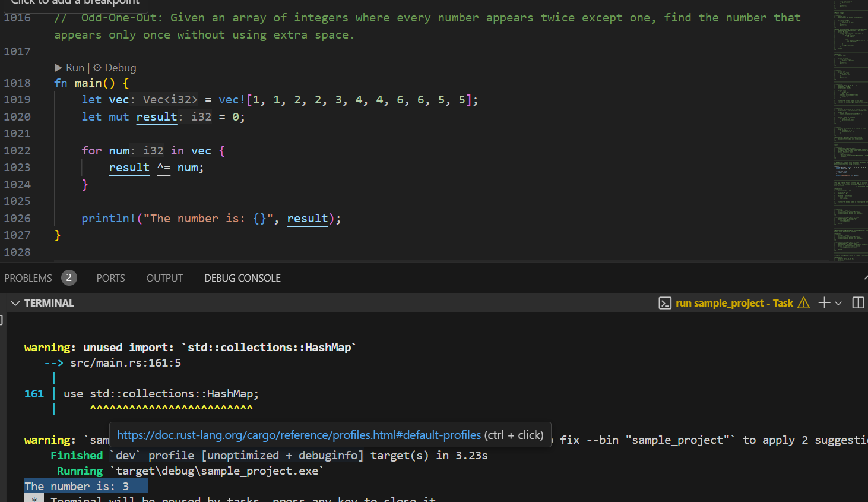This screenshot has width=868, height=502.
Task: Click the Run code lens above main
Action: point(69,68)
